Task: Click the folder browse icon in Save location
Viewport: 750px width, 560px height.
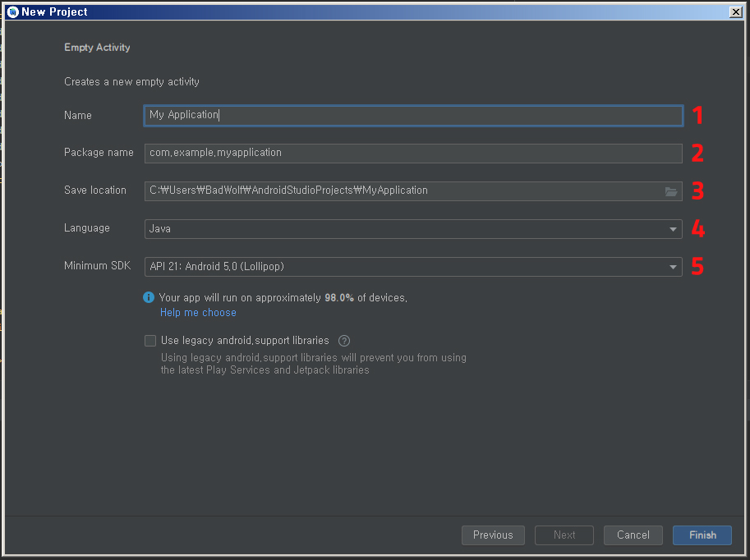Action: [671, 192]
